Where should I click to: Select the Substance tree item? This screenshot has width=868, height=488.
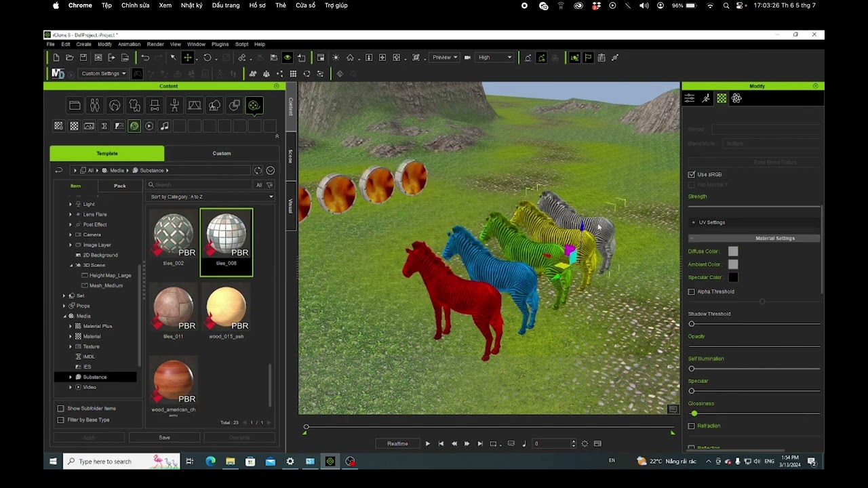click(x=95, y=377)
